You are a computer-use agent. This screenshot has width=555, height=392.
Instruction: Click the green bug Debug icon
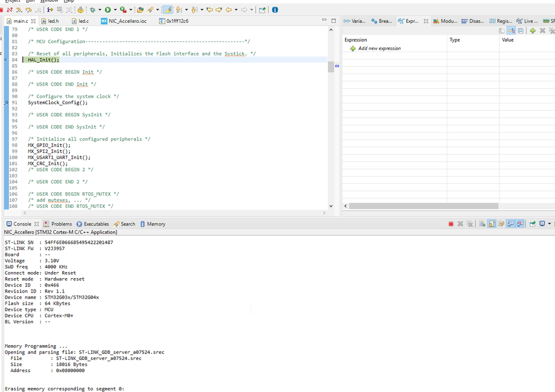[92, 9]
